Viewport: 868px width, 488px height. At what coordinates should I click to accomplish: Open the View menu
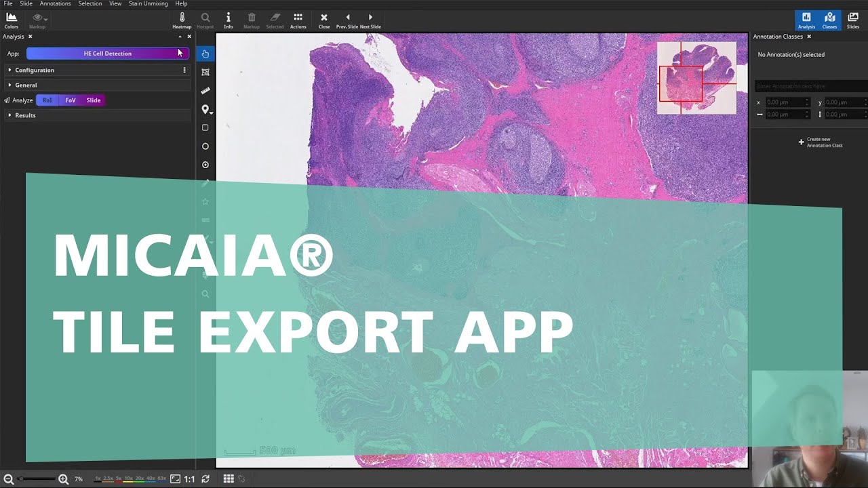click(x=115, y=4)
